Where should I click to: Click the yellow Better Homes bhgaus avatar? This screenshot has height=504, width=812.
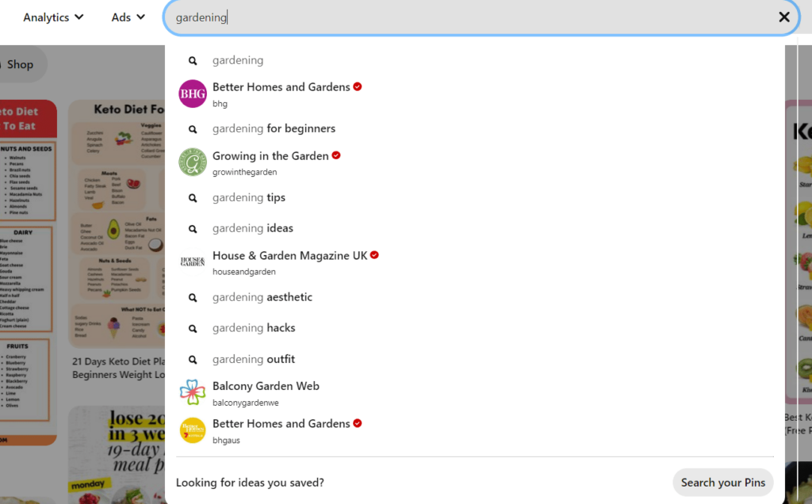[192, 430]
